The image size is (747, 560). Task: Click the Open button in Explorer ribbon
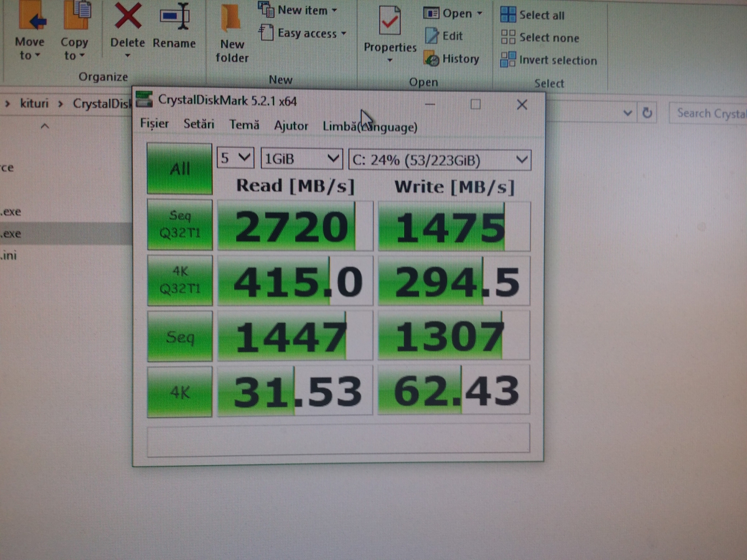pos(453,14)
